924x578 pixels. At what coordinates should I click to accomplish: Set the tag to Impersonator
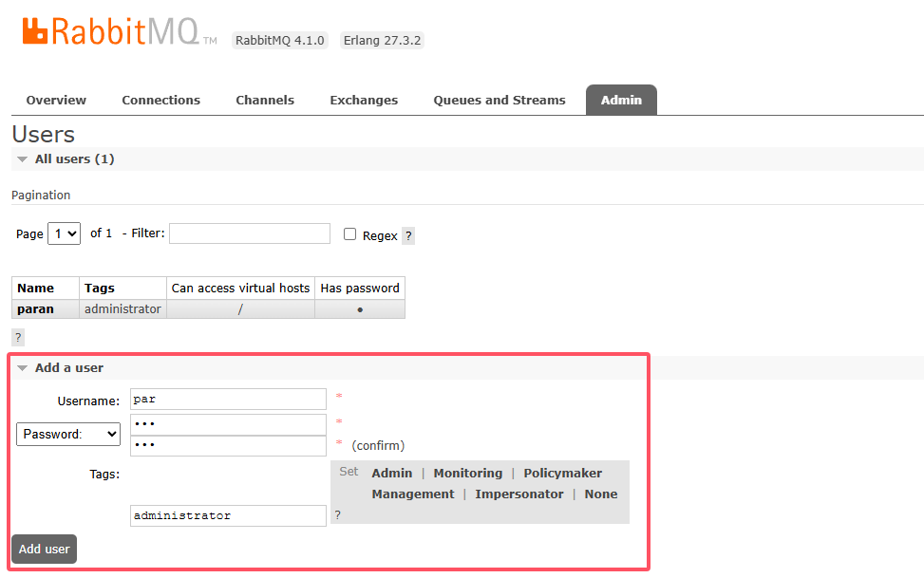(x=519, y=494)
